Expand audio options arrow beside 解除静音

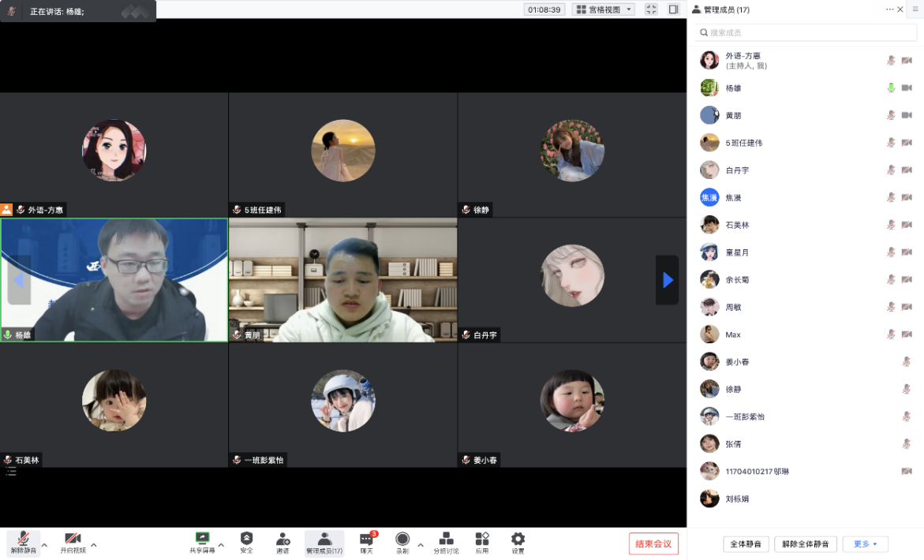click(45, 544)
